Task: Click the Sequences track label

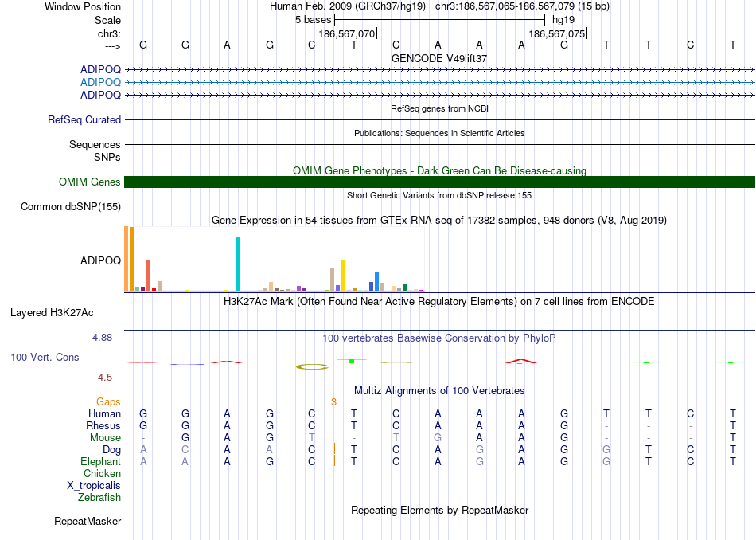Action: [x=95, y=144]
